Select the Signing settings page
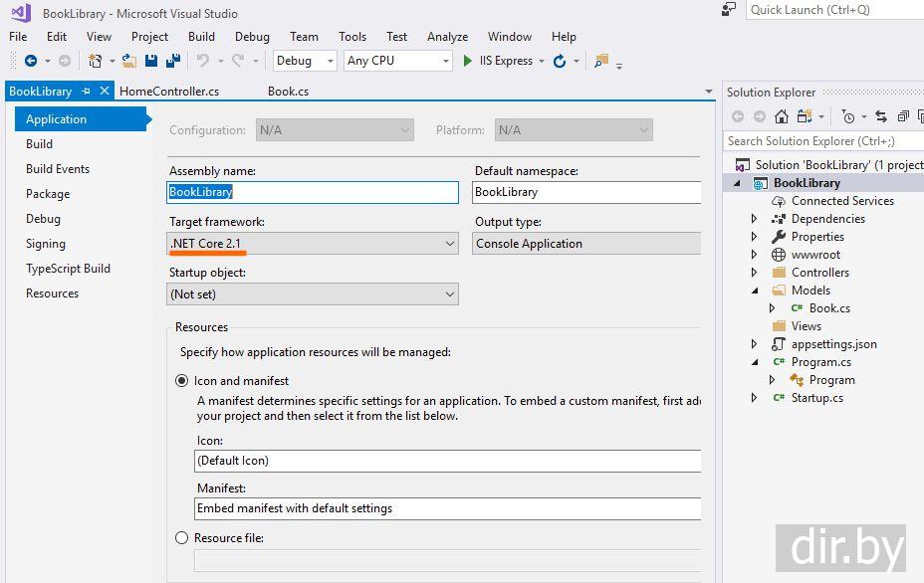Viewport: 924px width, 583px height. pyautogui.click(x=46, y=244)
